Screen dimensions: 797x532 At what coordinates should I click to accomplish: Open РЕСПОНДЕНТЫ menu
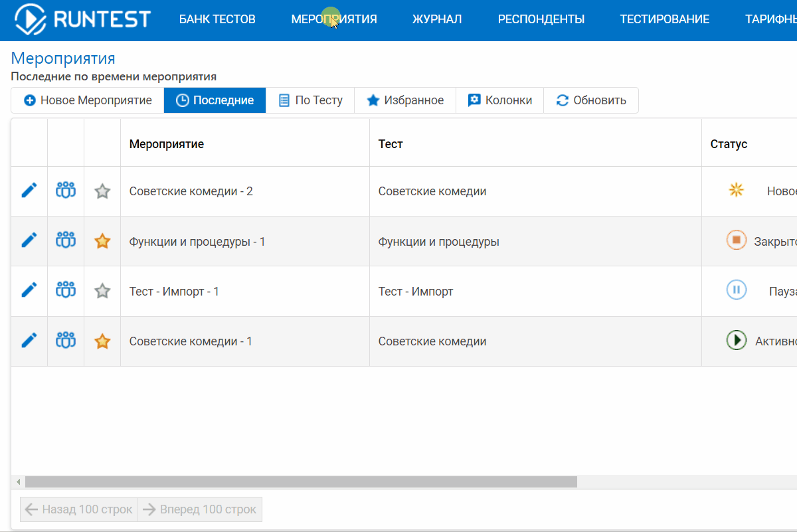click(541, 19)
